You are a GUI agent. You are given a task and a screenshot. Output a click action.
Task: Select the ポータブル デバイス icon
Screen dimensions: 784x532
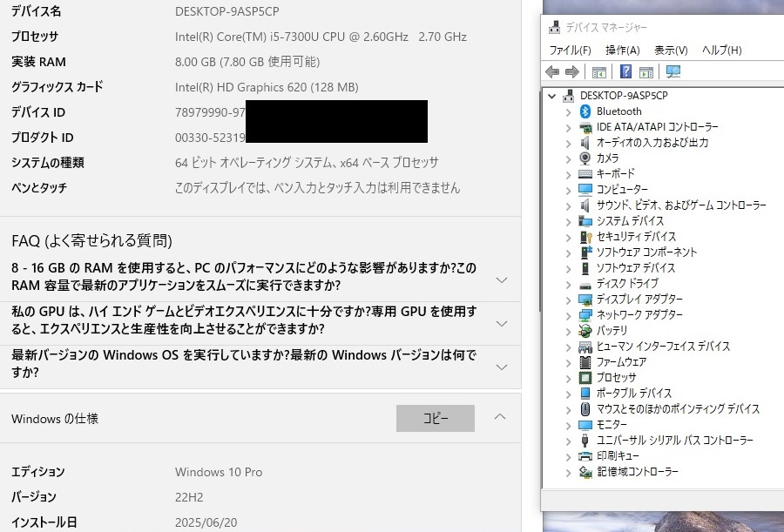tap(585, 393)
